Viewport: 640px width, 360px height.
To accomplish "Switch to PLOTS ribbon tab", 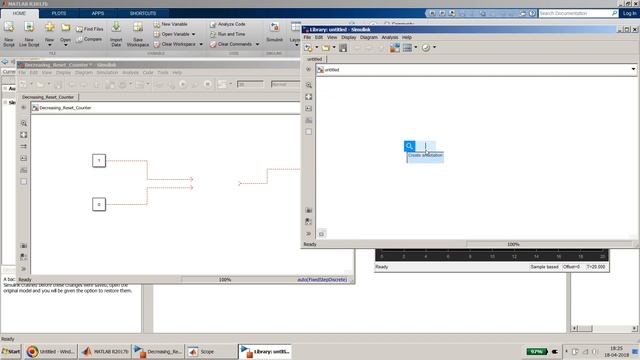I will tap(59, 13).
